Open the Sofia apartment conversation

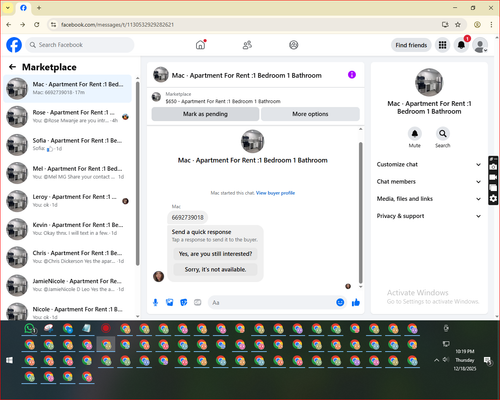coord(68,144)
